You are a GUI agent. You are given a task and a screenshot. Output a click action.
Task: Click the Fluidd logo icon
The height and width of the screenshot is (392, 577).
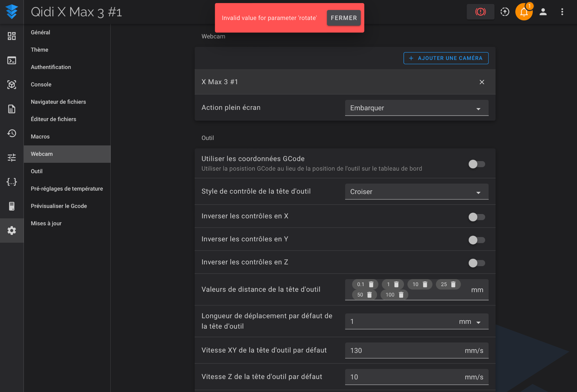coord(12,12)
